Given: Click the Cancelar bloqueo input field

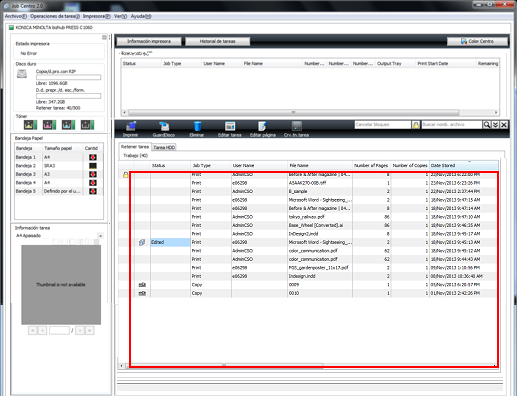Looking at the screenshot, I should pyautogui.click(x=383, y=125).
